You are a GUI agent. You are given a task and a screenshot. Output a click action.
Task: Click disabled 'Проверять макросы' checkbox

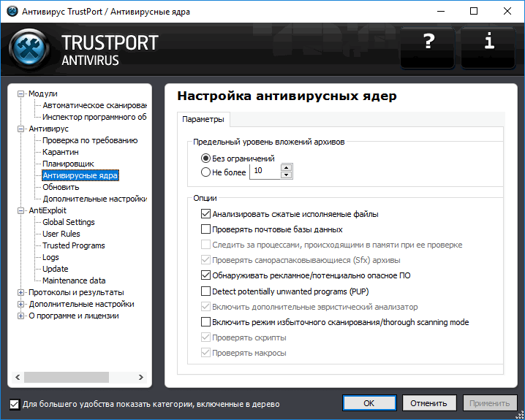tap(205, 353)
